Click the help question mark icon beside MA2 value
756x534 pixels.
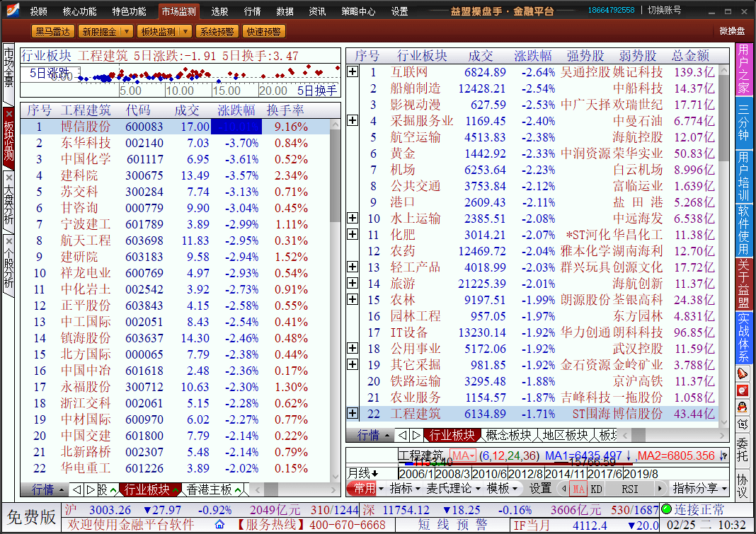724,455
